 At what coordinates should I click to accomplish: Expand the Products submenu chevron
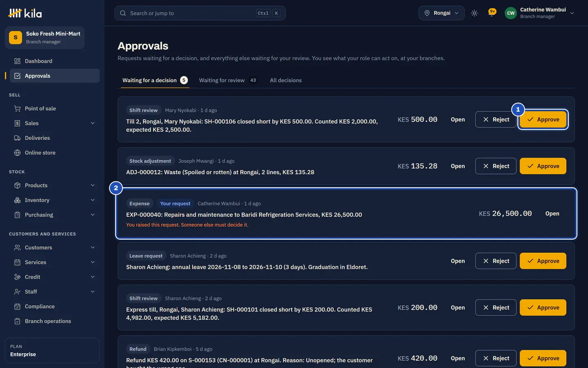pyautogui.click(x=93, y=185)
